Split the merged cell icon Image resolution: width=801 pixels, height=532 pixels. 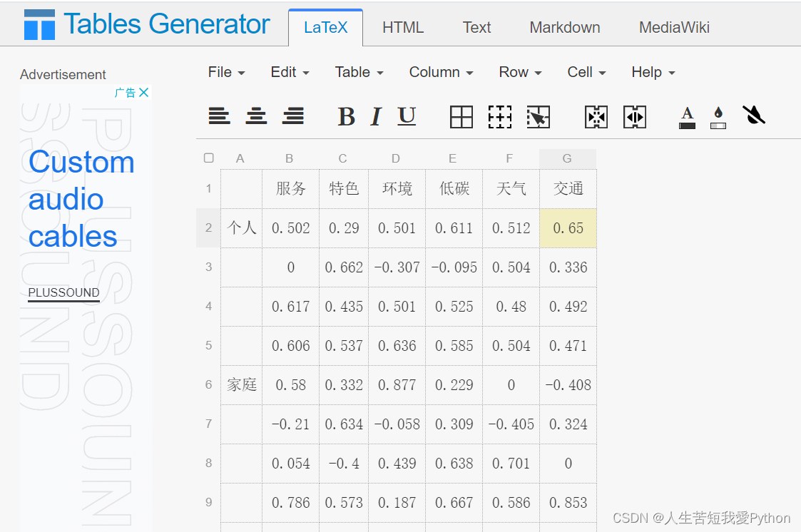pyautogui.click(x=635, y=117)
